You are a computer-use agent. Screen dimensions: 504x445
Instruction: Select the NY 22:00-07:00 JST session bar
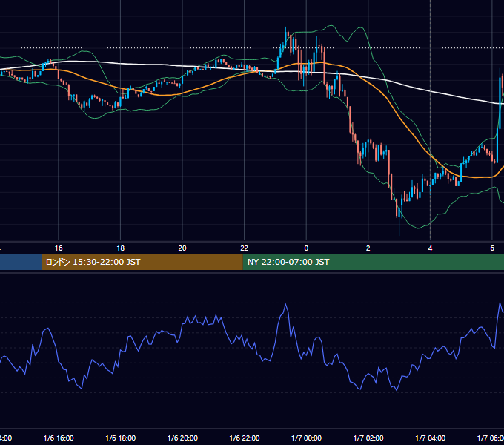[373, 262]
